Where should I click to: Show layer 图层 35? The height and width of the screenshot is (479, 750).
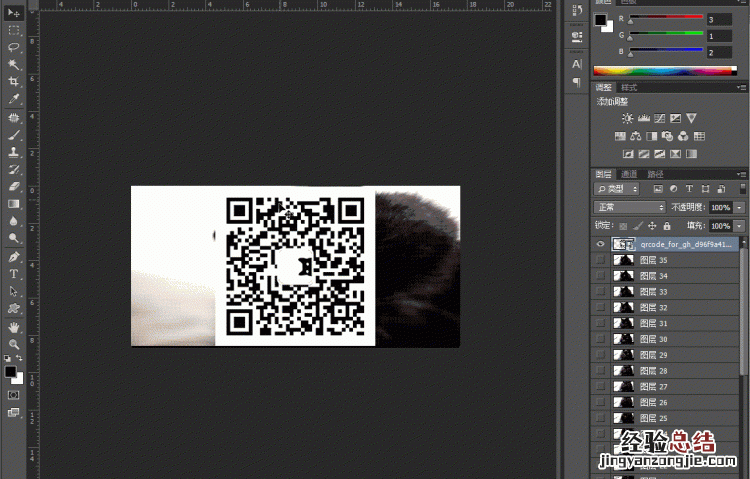[600, 260]
